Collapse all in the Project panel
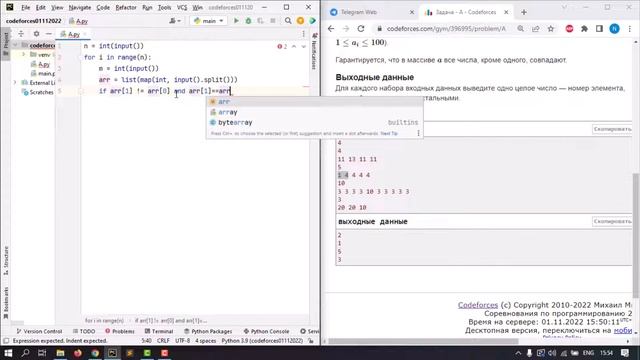Image resolution: width=640 pixels, height=360 pixels. coord(21,34)
